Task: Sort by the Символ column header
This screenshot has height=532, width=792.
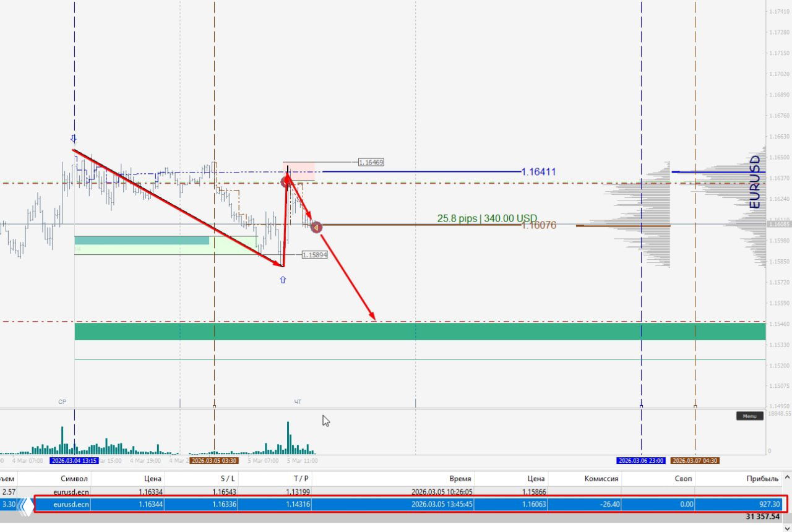Action: [74, 478]
